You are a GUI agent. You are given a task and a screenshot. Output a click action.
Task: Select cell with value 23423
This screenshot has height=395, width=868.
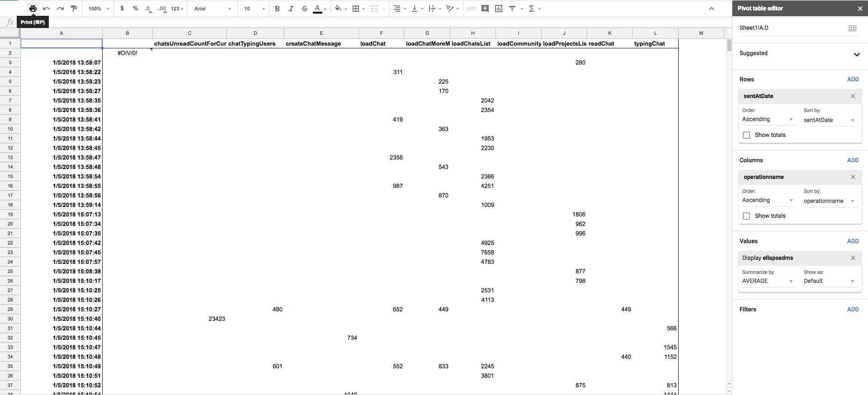click(x=189, y=319)
